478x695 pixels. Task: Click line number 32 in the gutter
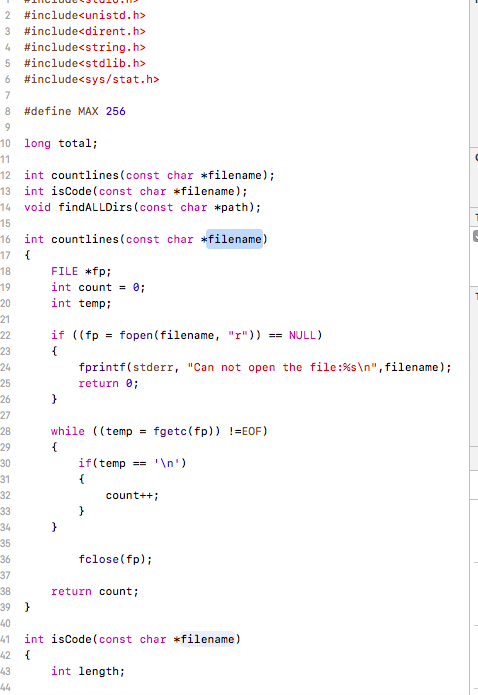5,496
